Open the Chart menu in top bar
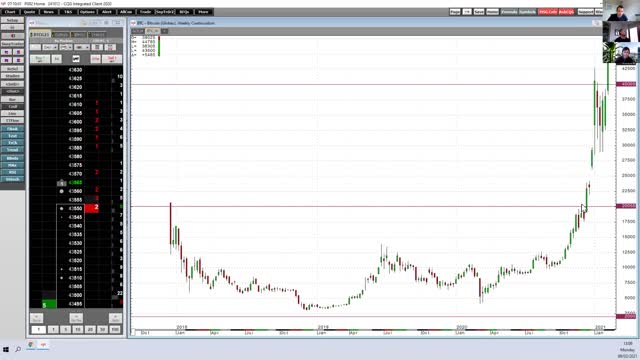Viewport: 640px width, 360px height. 10,12
